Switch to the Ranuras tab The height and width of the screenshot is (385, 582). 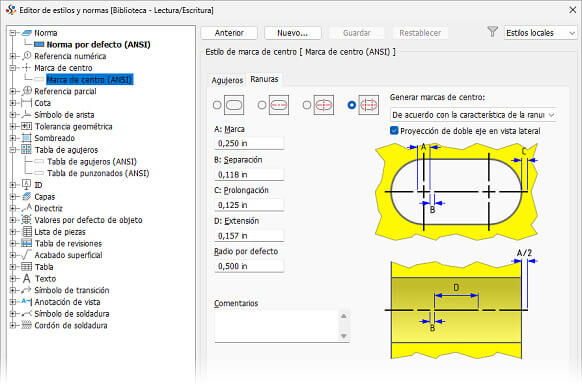pos(264,79)
